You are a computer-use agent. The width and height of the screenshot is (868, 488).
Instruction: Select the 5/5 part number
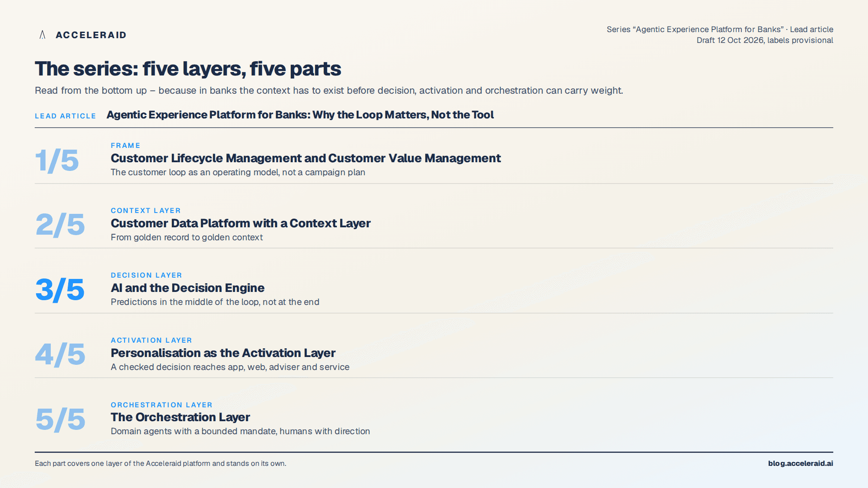click(x=60, y=420)
